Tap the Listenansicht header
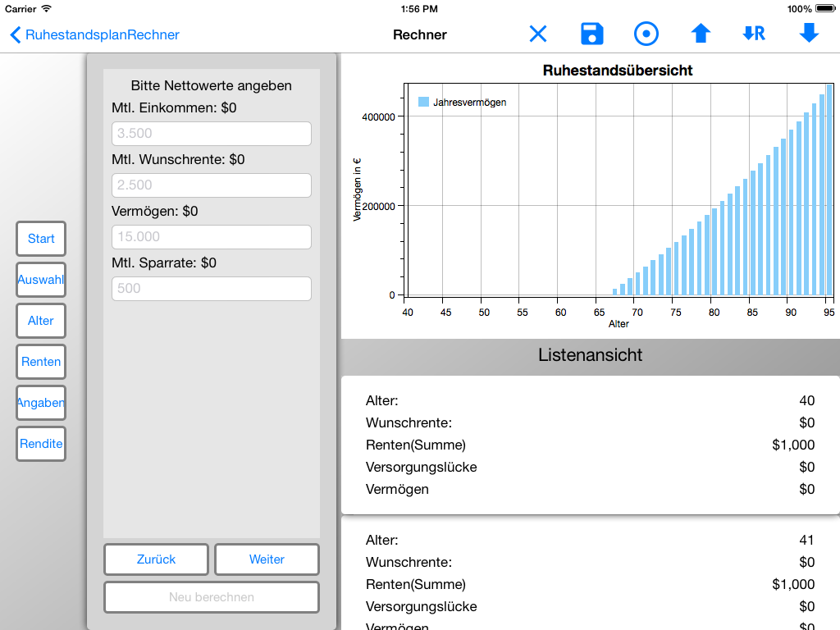This screenshot has width=840, height=630. point(591,355)
